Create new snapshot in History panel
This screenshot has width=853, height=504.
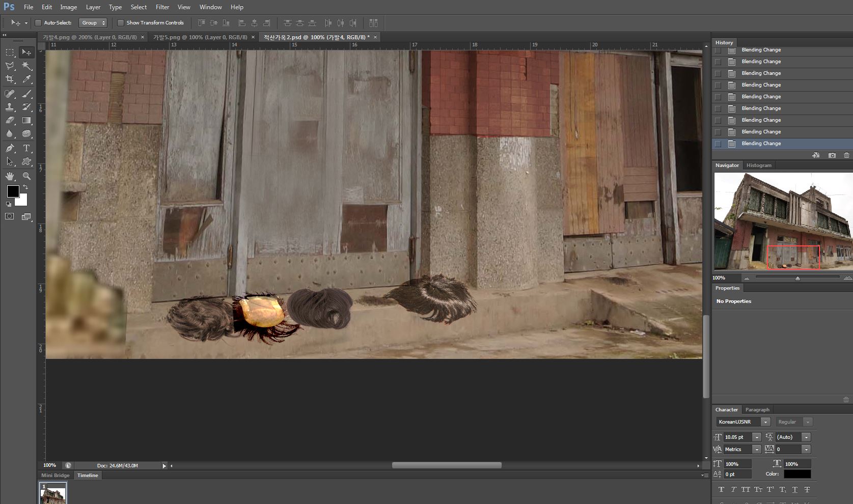[x=832, y=155]
